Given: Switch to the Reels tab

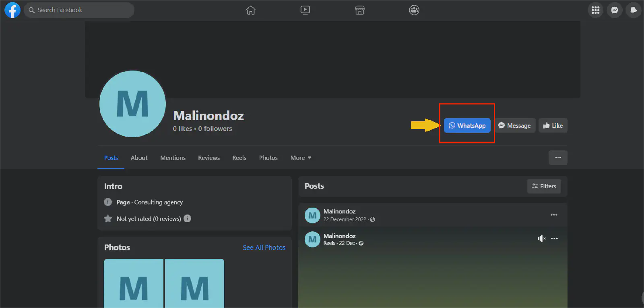Looking at the screenshot, I should [x=239, y=158].
